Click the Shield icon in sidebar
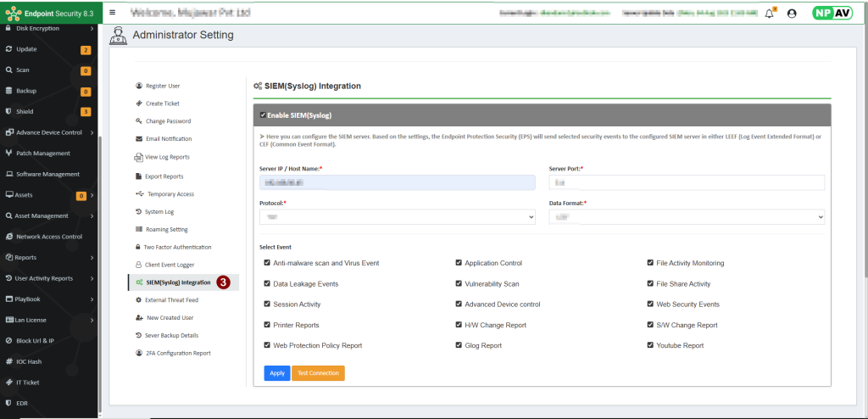 tap(8, 112)
